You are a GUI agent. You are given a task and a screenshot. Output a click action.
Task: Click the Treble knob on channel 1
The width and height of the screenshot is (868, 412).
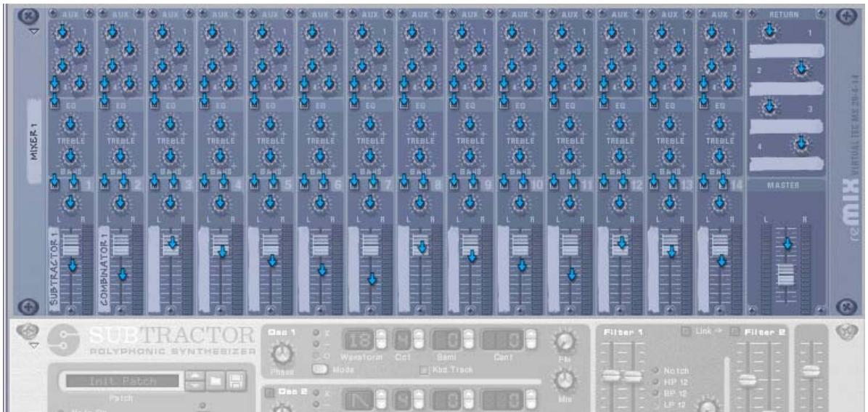[70, 125]
